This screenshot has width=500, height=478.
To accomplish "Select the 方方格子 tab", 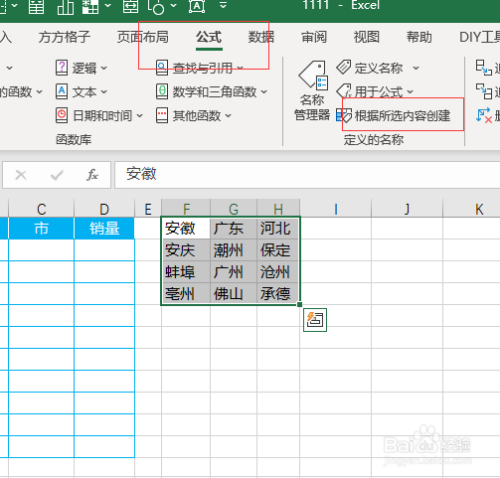I will [x=64, y=37].
